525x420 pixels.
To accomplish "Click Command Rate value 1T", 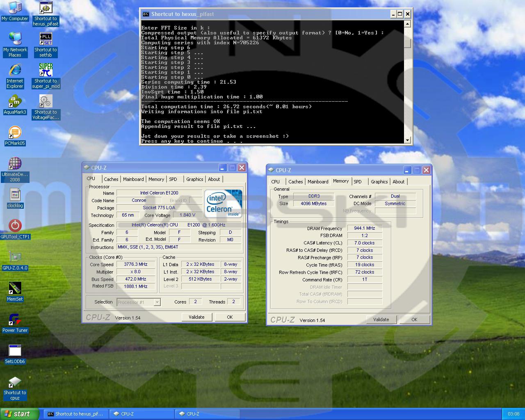I will click(x=365, y=280).
